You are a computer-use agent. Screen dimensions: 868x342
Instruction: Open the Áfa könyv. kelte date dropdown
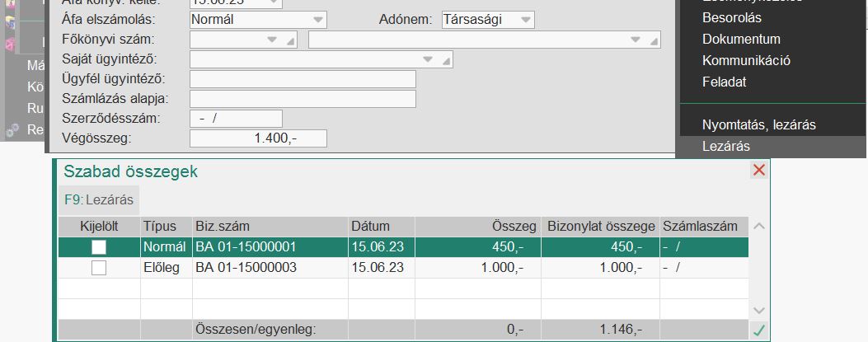(274, 2)
